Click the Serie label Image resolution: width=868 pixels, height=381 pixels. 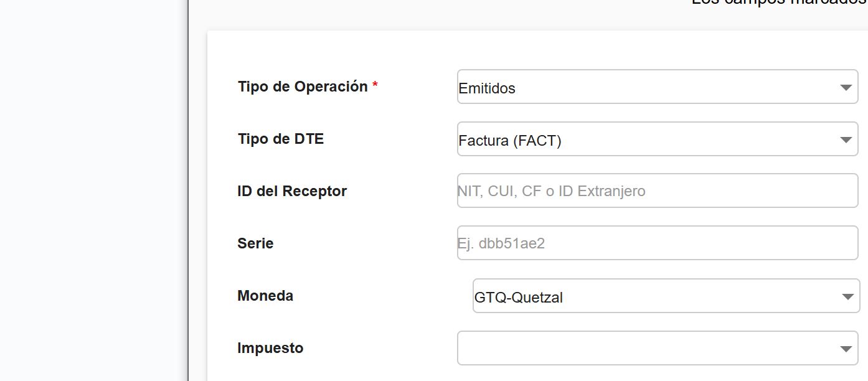click(255, 243)
